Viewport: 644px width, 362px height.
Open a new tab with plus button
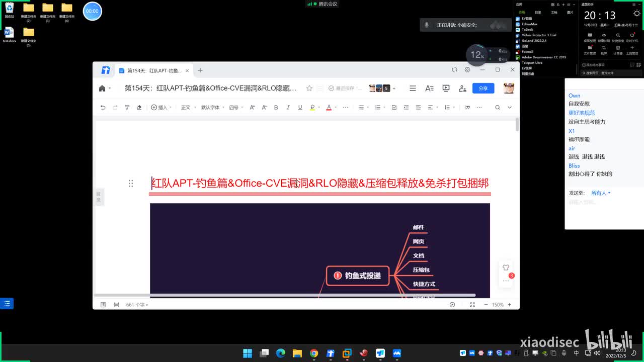(200, 70)
